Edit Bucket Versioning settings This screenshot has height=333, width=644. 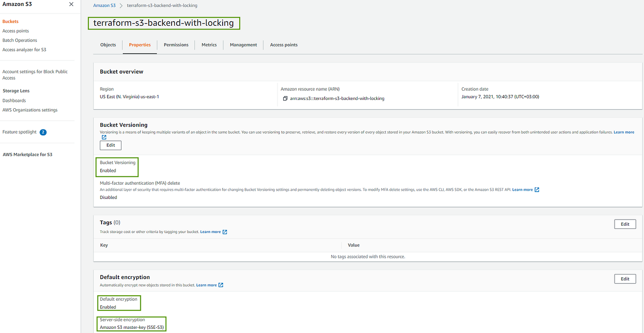(x=110, y=145)
